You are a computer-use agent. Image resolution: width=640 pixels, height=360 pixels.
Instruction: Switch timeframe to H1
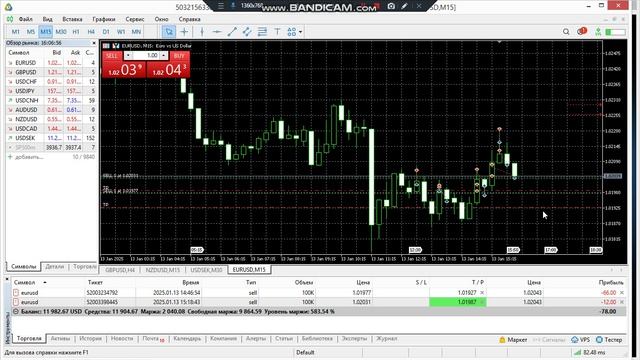[x=76, y=32]
